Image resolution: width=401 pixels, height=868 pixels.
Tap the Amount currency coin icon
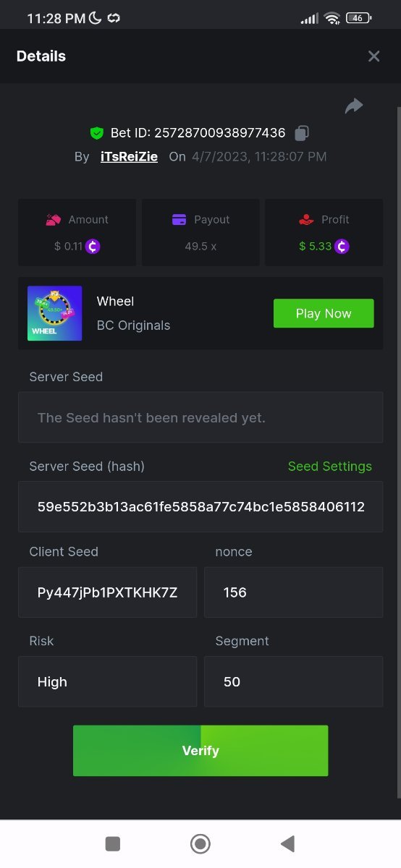[93, 246]
